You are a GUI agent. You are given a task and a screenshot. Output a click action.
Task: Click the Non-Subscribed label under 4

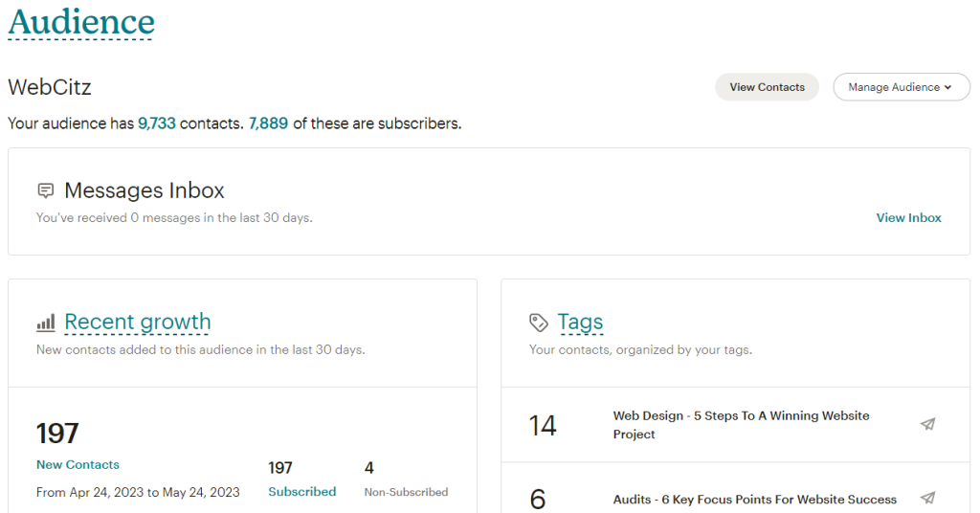(406, 492)
